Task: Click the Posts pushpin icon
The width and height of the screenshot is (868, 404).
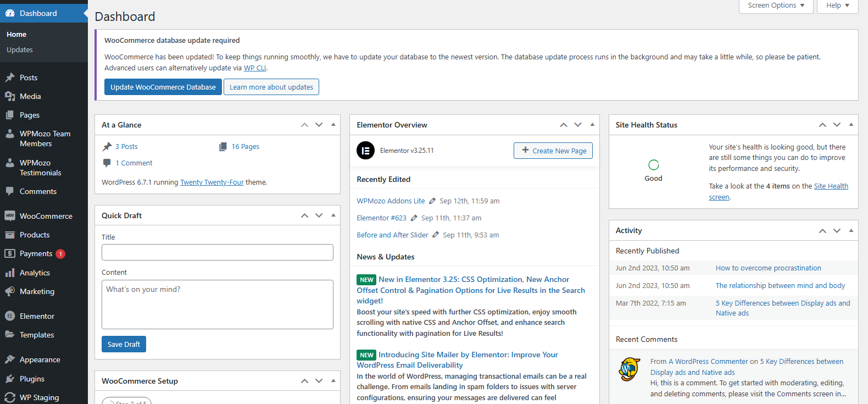Action: (10, 78)
